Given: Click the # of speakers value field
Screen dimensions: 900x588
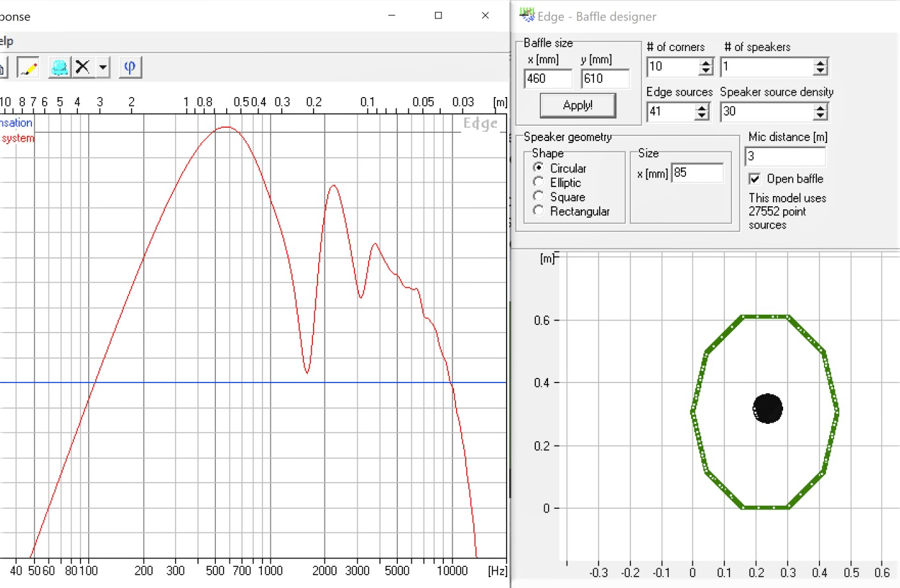Looking at the screenshot, I should click(x=767, y=66).
